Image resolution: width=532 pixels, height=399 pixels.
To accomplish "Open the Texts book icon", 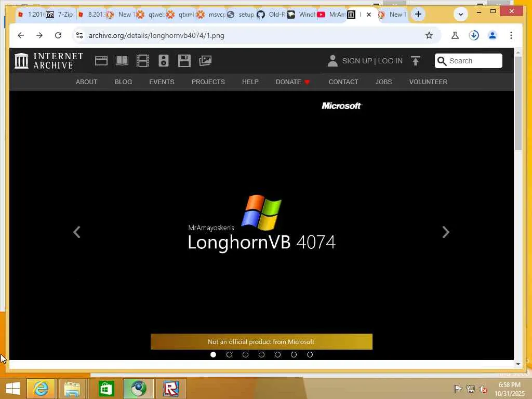I will 122,61.
